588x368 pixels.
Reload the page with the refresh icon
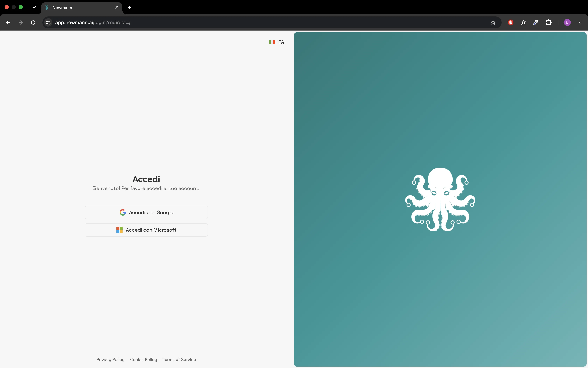(33, 22)
